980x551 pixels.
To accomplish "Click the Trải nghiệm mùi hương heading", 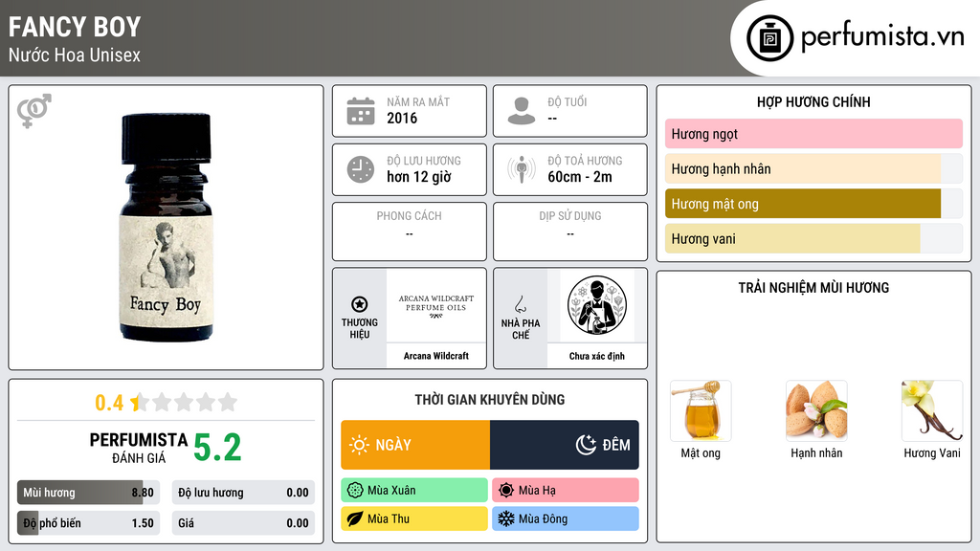I will click(813, 287).
